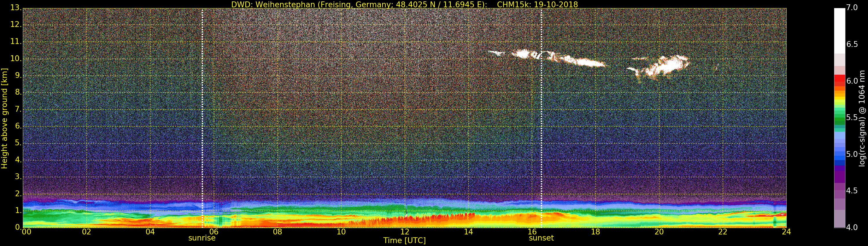Image resolution: width=868 pixels, height=246 pixels.
Task: Click the height axis tick '2.'
Action: pyautogui.click(x=18, y=193)
